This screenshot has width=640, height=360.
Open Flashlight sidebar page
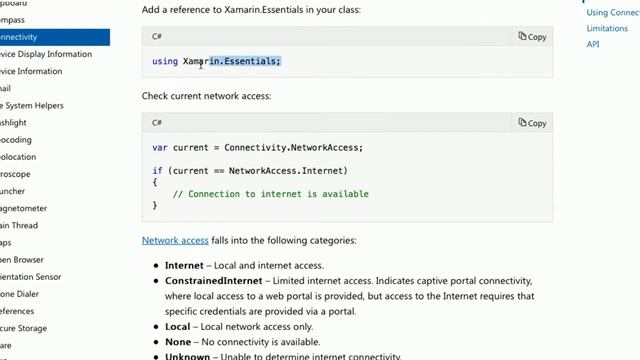pos(13,122)
